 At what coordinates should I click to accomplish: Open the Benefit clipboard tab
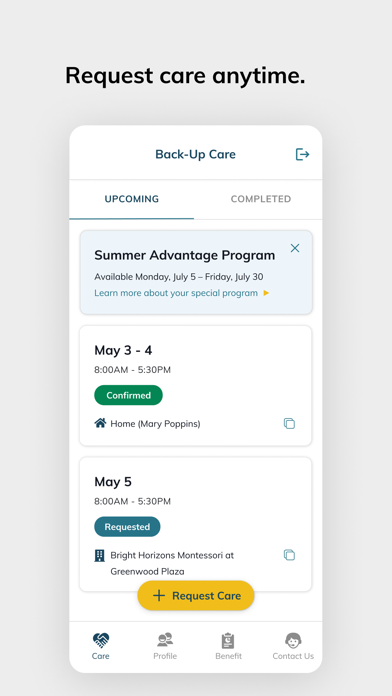pyautogui.click(x=229, y=646)
